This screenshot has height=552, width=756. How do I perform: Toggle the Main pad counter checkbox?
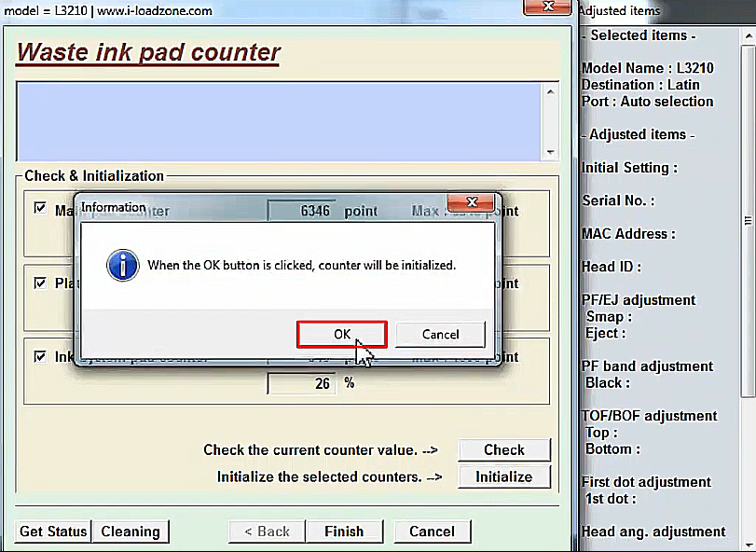(40, 208)
